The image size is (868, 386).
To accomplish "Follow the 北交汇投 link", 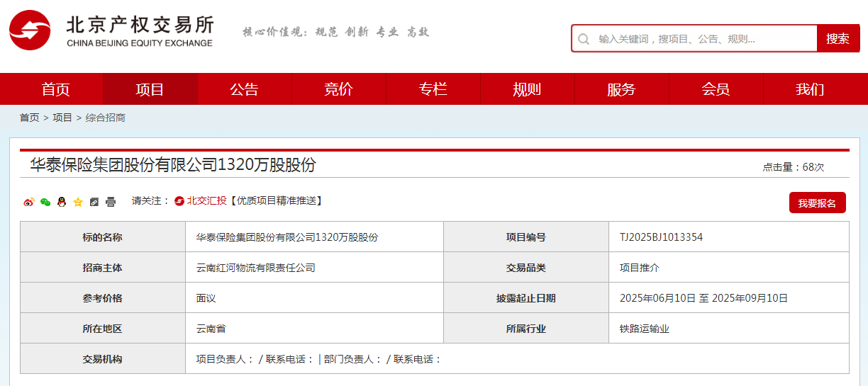I will [x=206, y=200].
